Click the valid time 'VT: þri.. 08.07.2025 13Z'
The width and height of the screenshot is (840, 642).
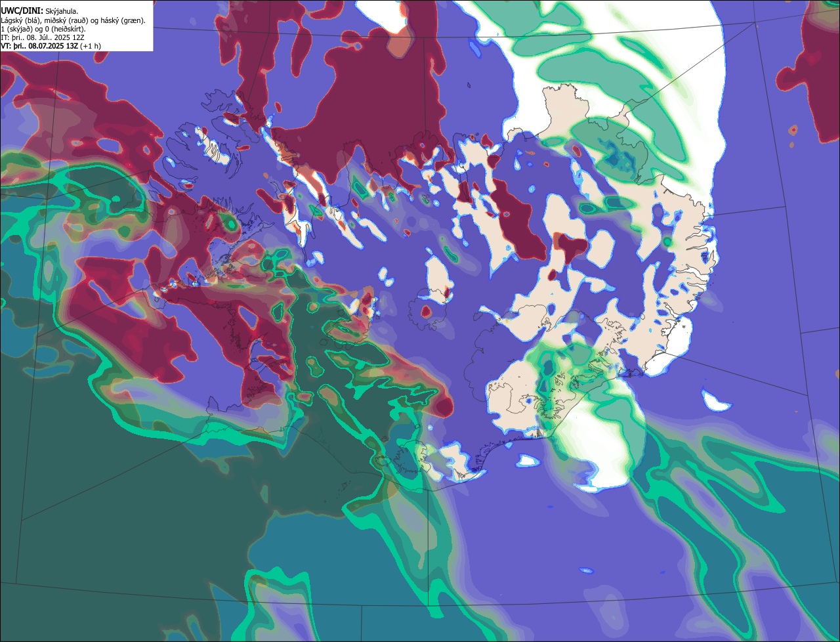coord(40,46)
